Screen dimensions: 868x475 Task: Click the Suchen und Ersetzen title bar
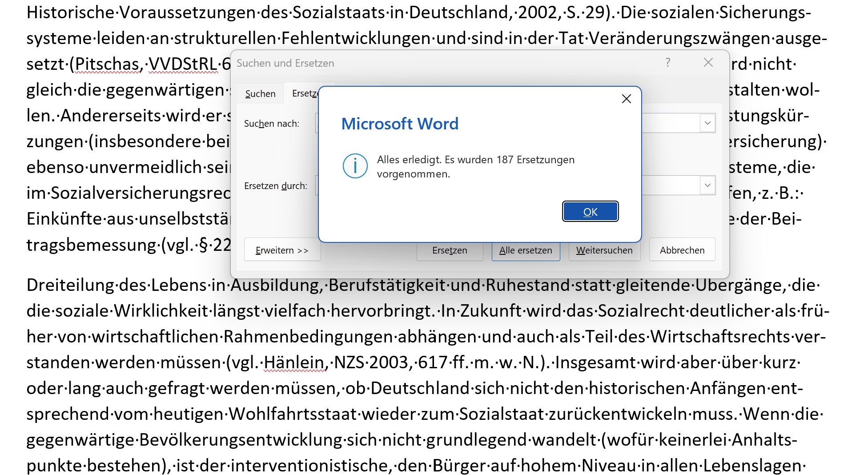click(x=445, y=63)
